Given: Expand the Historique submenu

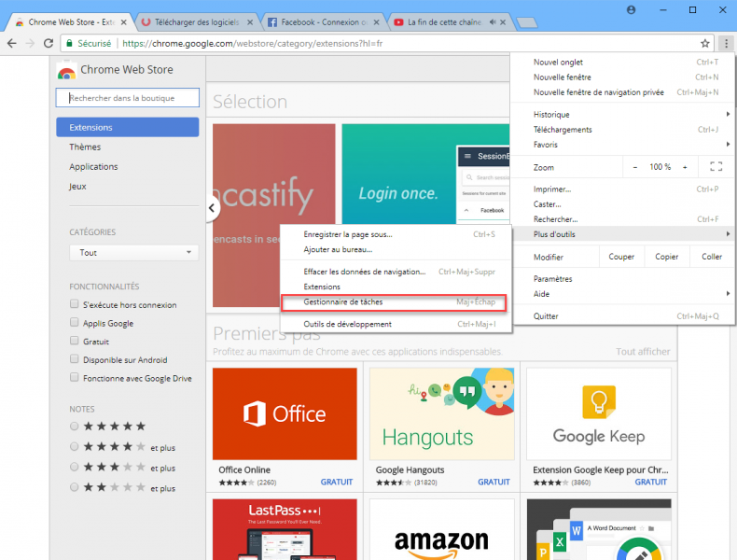Looking at the screenshot, I should [x=623, y=114].
